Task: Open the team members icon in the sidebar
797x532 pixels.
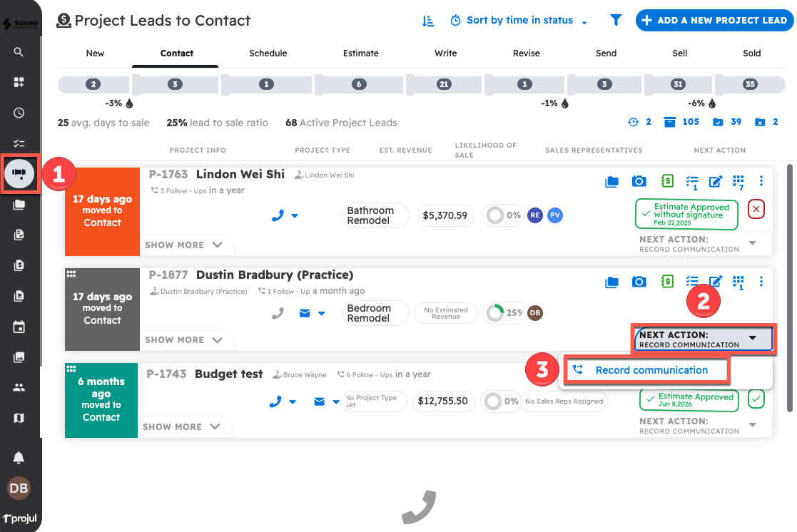Action: 19,387
